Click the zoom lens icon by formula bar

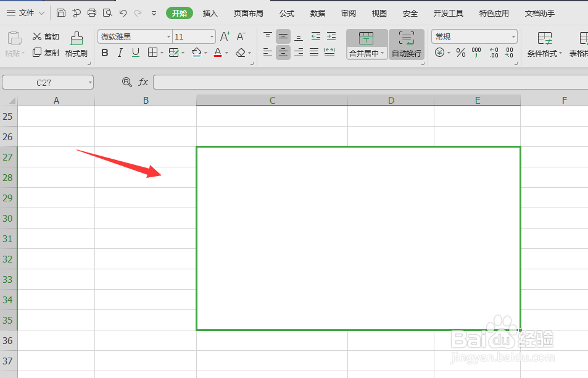tap(126, 82)
